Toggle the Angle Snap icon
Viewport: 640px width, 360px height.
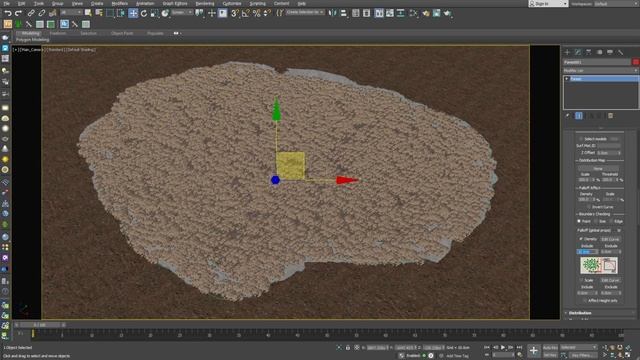[x=245, y=13]
